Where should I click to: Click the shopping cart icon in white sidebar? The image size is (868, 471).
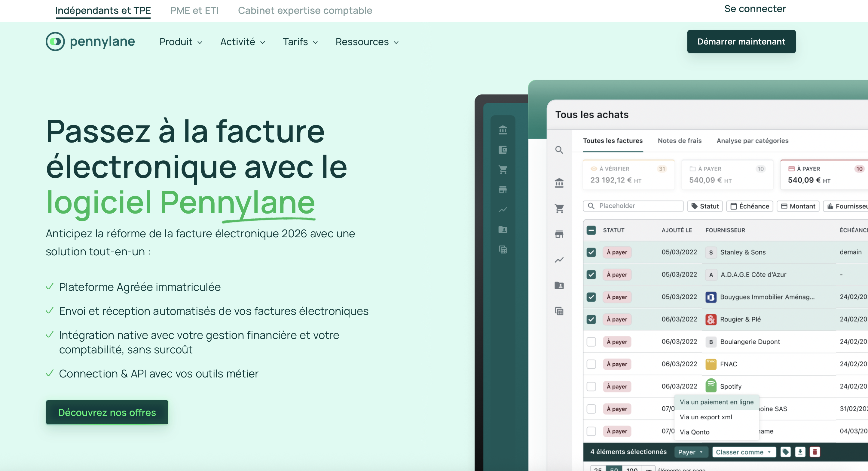(x=559, y=209)
